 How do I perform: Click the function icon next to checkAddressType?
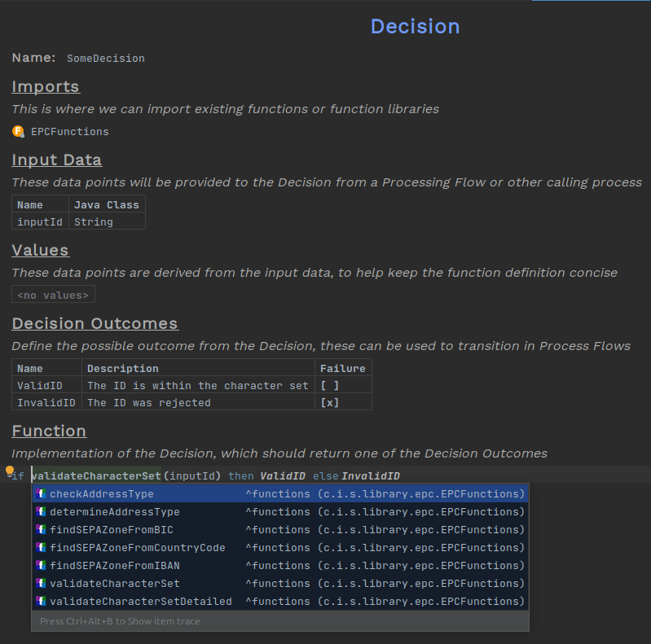click(x=41, y=494)
